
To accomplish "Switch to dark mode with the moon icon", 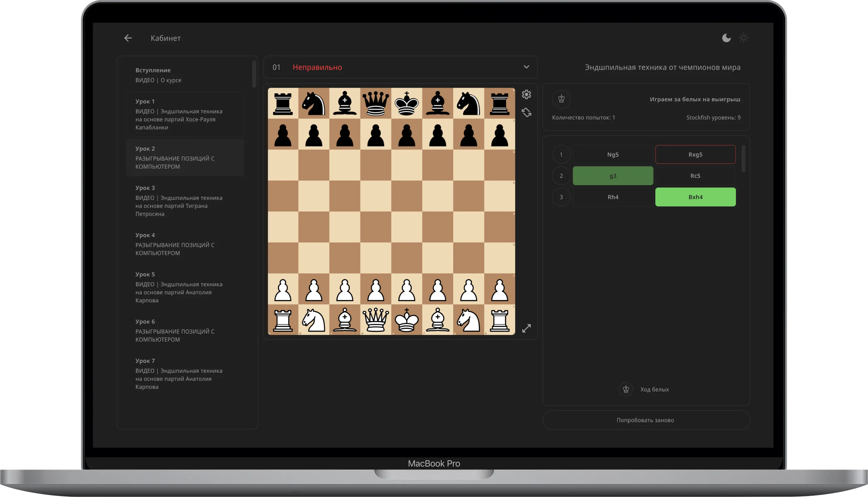I will tap(726, 38).
